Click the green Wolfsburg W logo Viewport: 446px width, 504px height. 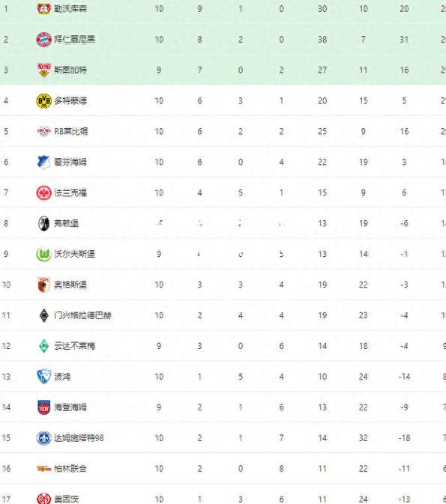coord(43,255)
